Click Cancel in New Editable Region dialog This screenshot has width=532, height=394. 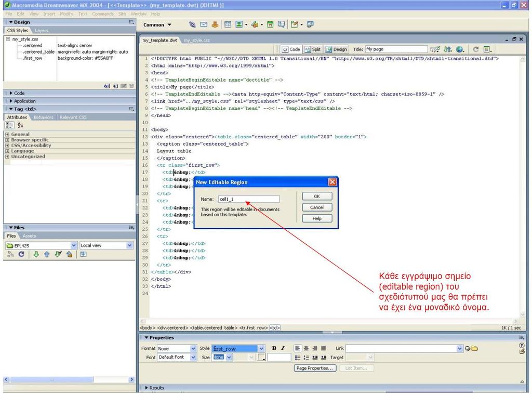click(x=317, y=207)
